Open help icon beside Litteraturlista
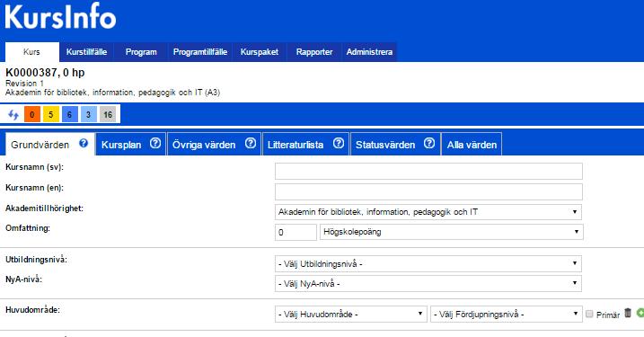 (x=339, y=143)
